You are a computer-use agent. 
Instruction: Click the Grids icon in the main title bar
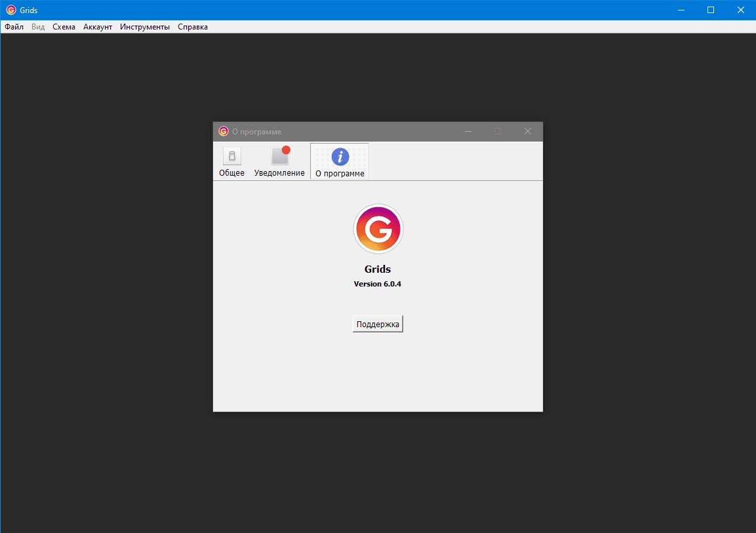tap(10, 10)
